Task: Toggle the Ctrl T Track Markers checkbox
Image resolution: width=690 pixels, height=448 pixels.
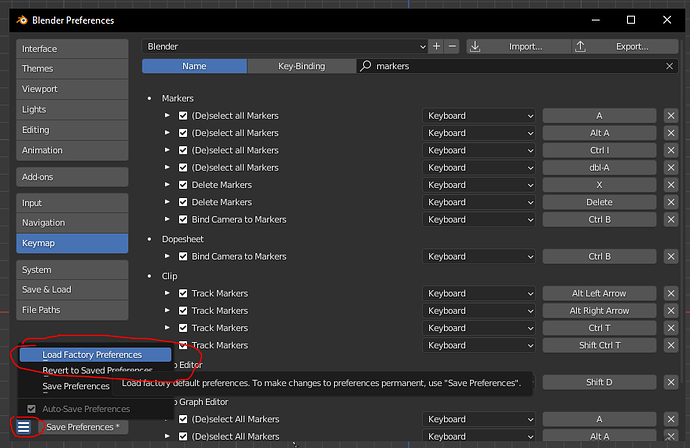Action: (183, 328)
